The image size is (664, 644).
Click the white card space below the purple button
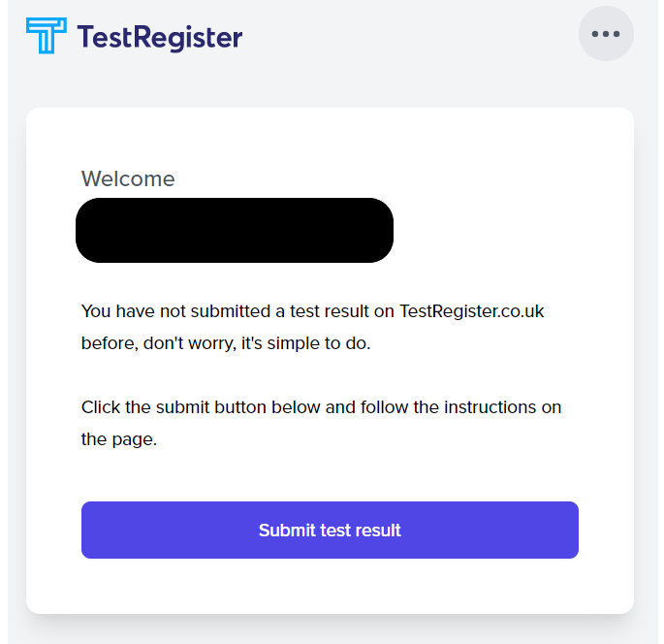[x=330, y=586]
